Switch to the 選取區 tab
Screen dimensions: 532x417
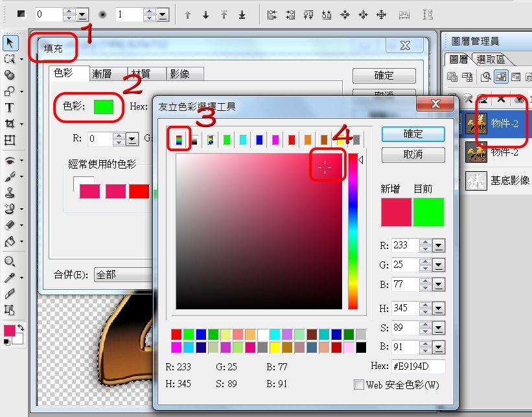click(491, 60)
